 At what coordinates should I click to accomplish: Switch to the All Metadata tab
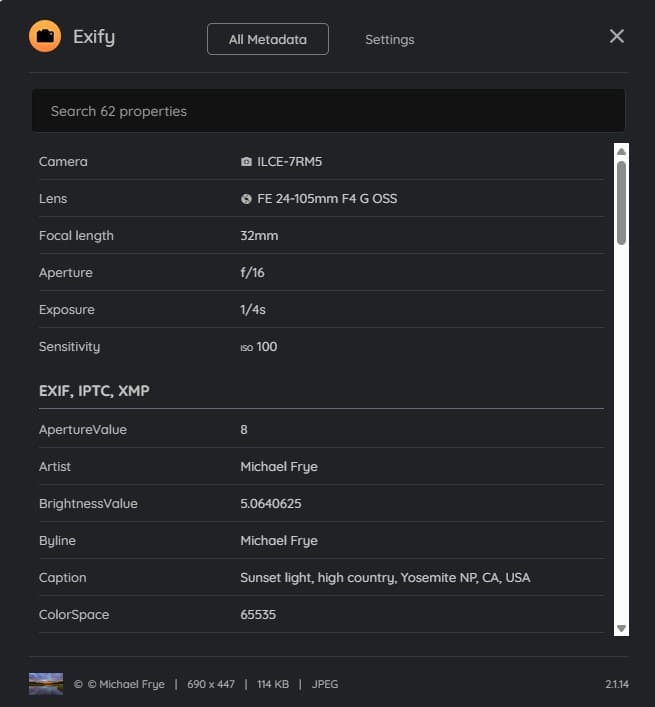click(267, 39)
